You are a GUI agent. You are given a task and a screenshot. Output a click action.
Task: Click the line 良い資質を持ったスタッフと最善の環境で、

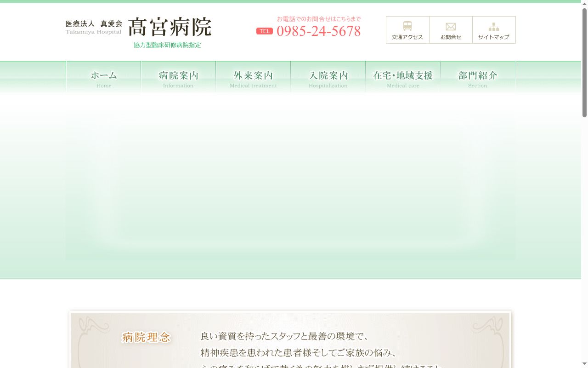click(285, 336)
